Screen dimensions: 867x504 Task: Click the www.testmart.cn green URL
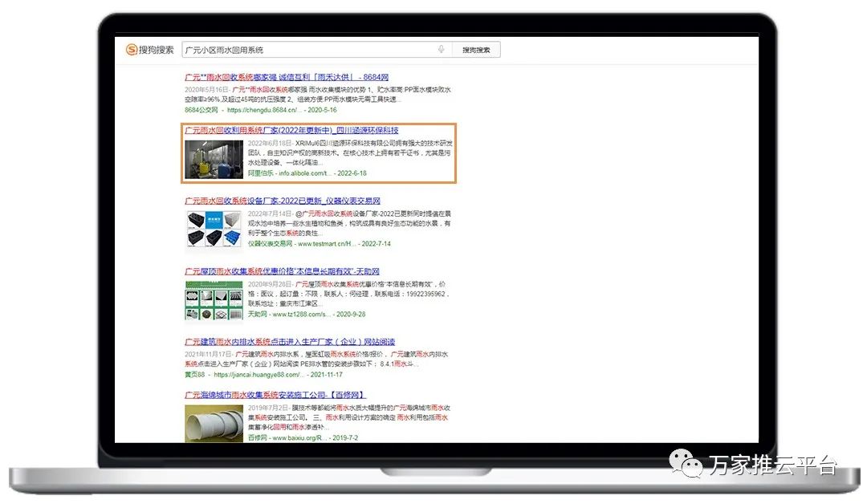point(325,243)
